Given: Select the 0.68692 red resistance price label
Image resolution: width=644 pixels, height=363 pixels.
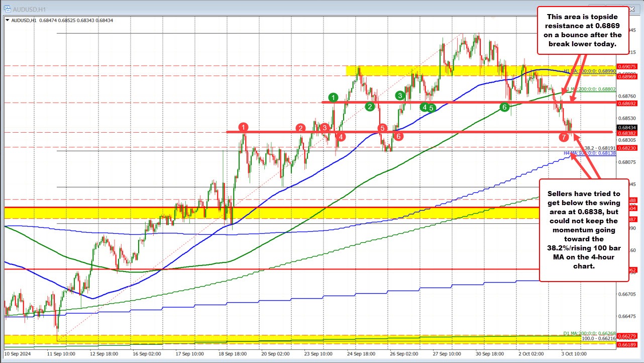Looking at the screenshot, I should click(x=627, y=103).
